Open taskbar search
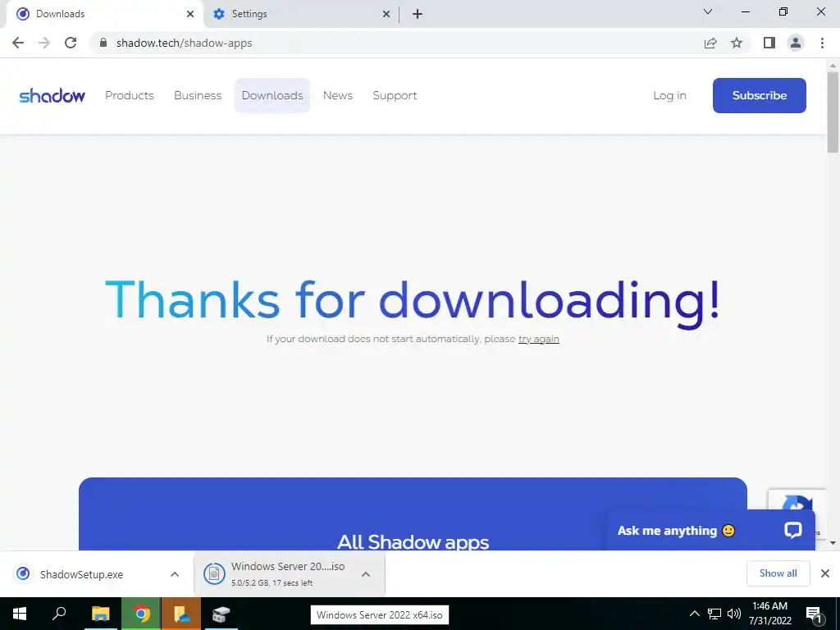The width and height of the screenshot is (840, 630). pyautogui.click(x=59, y=614)
